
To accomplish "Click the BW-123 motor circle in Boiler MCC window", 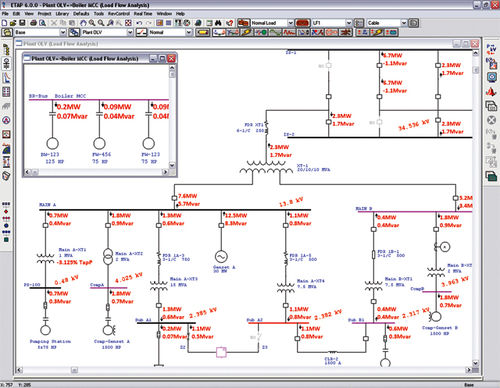I will click(52, 143).
